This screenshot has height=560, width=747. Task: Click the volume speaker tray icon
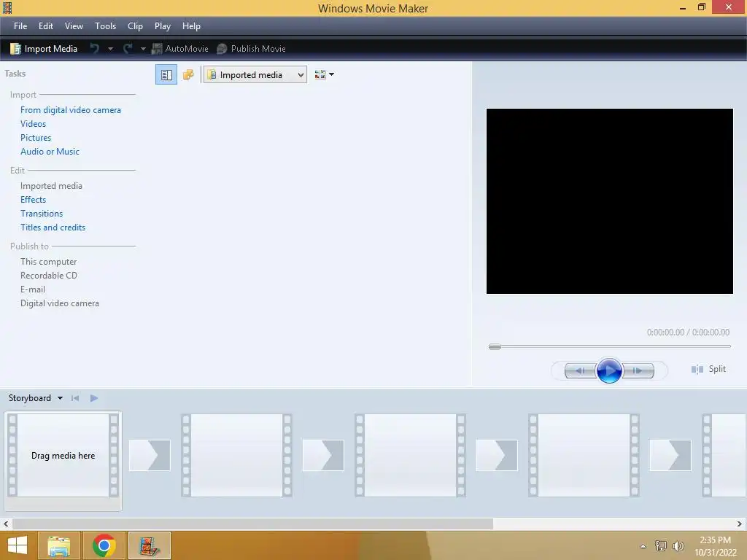(x=678, y=545)
